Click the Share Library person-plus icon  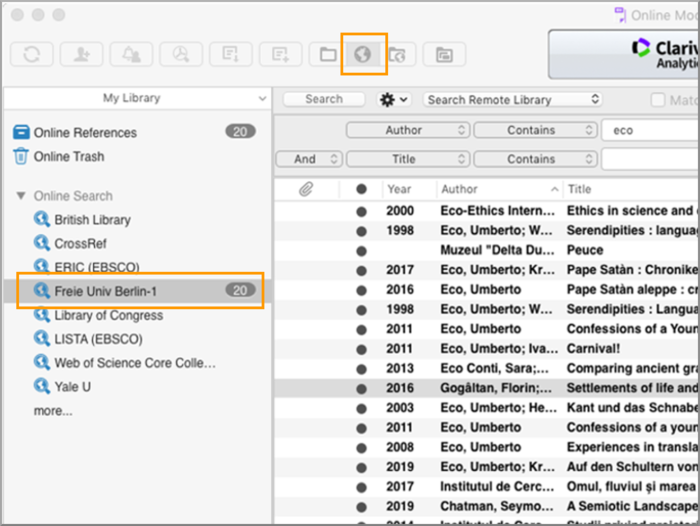82,54
